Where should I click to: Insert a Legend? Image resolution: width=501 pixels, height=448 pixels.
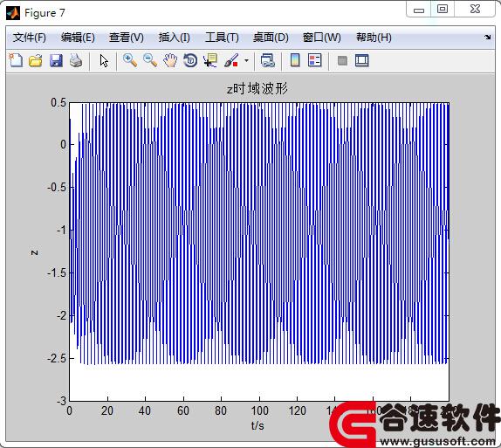pos(315,60)
